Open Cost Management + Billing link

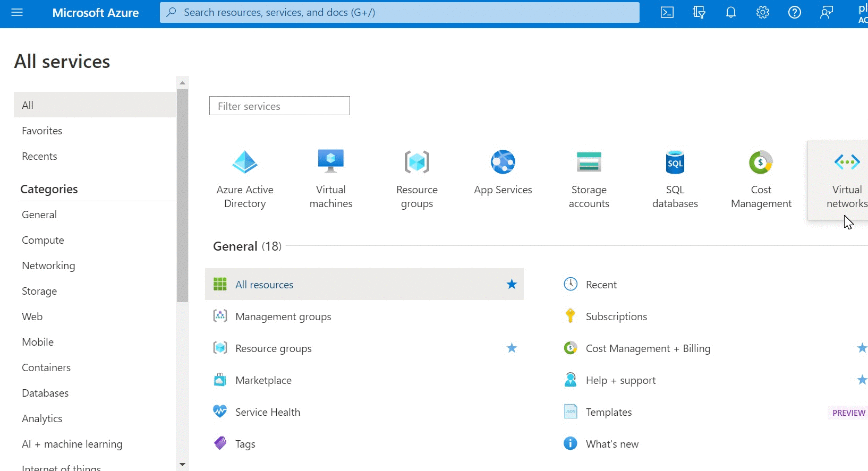tap(648, 348)
